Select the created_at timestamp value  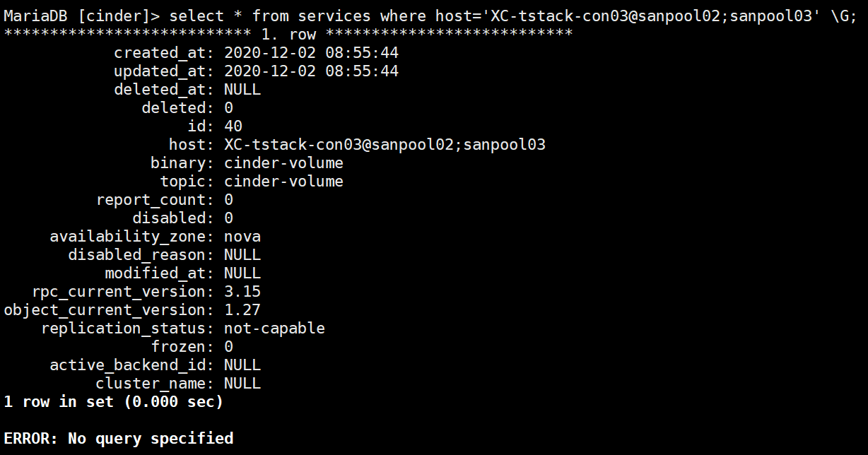[312, 53]
